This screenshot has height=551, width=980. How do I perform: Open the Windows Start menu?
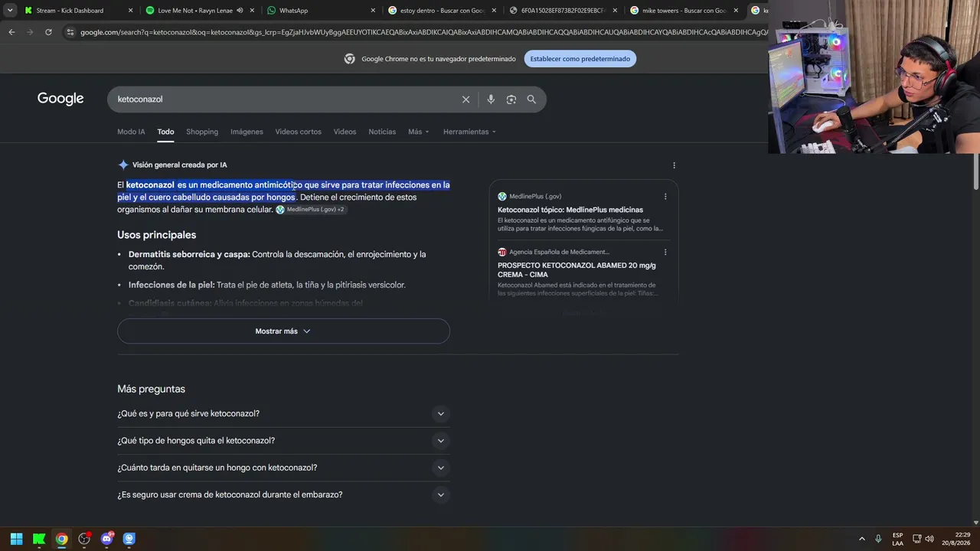tap(16, 539)
